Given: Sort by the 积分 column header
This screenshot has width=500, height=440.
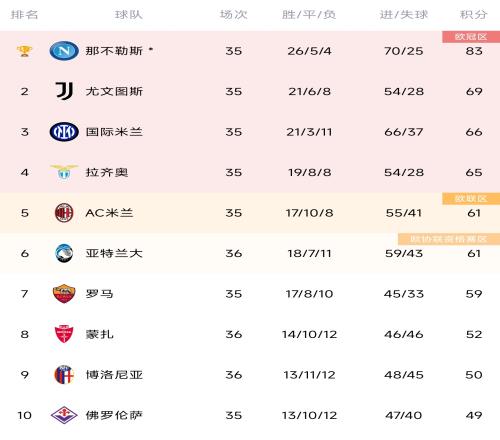Looking at the screenshot, I should tap(474, 15).
